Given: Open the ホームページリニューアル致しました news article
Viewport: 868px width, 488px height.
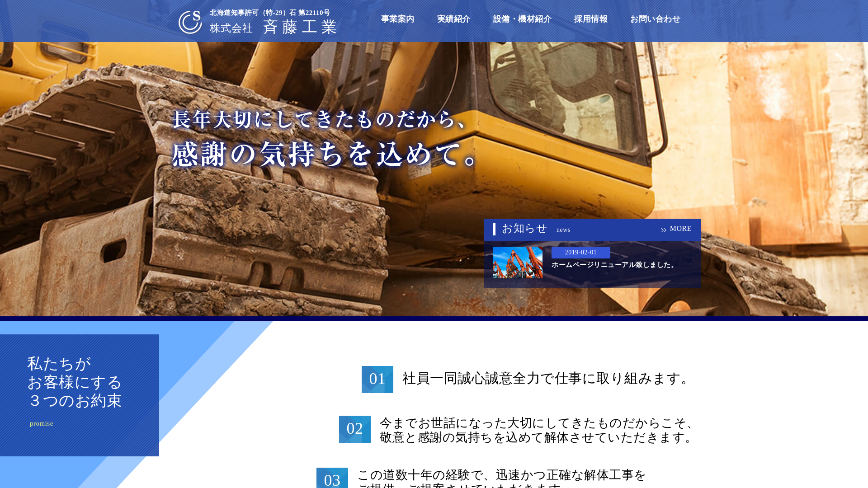Looking at the screenshot, I should pyautogui.click(x=612, y=266).
